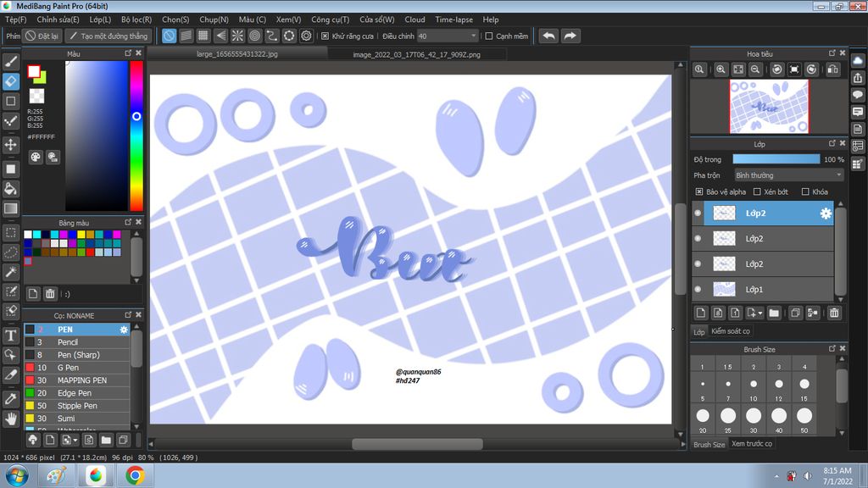Select the Brush tool in left toolbar
The image size is (868, 488).
coord(11,61)
